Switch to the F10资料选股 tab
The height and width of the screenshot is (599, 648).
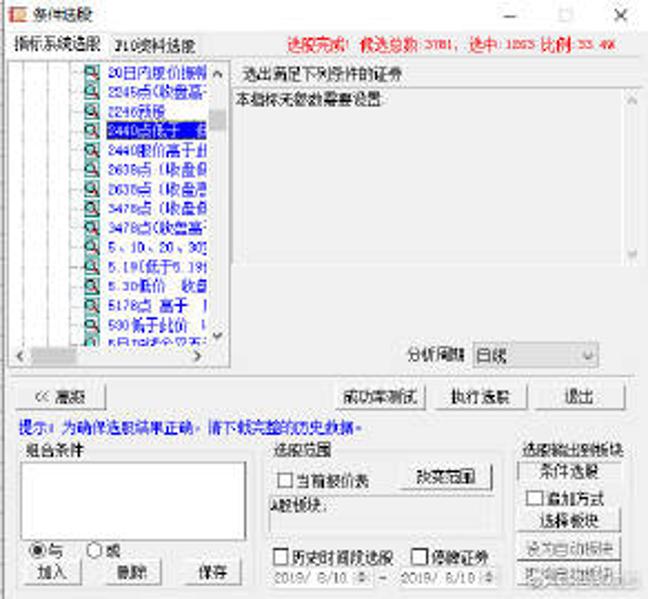tap(155, 45)
